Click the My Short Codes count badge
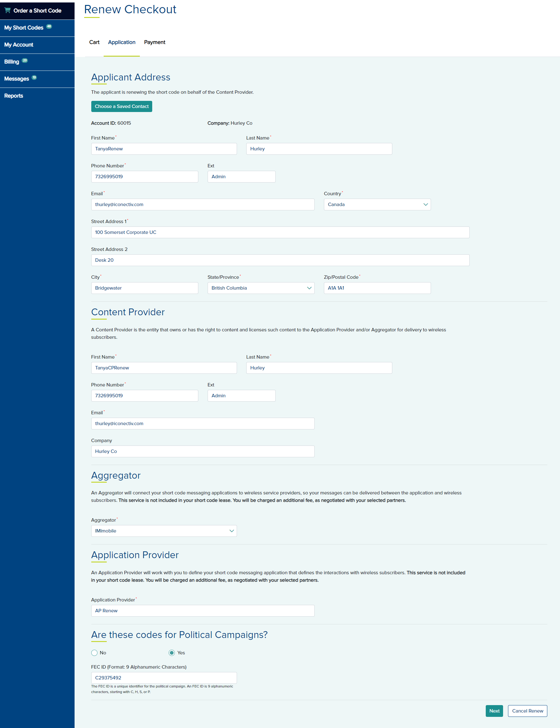 coord(49,26)
